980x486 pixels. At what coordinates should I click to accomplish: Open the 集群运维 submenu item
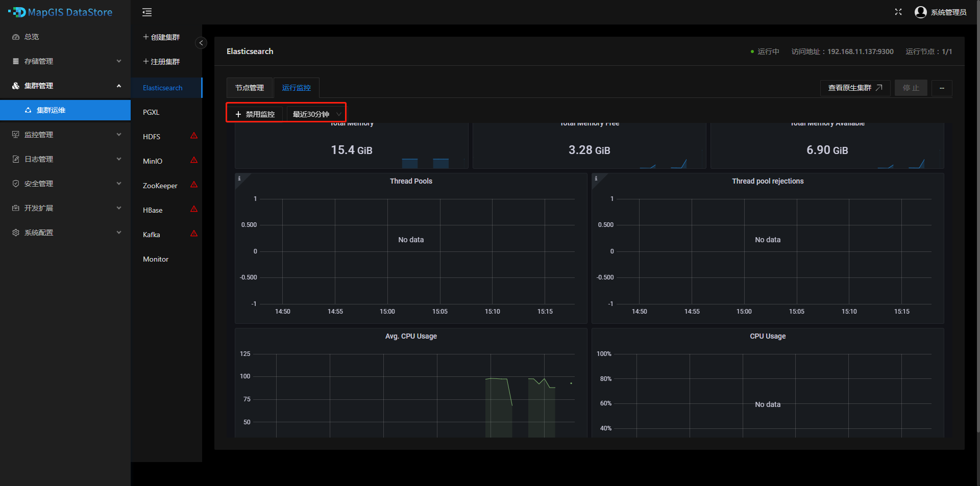[65, 110]
